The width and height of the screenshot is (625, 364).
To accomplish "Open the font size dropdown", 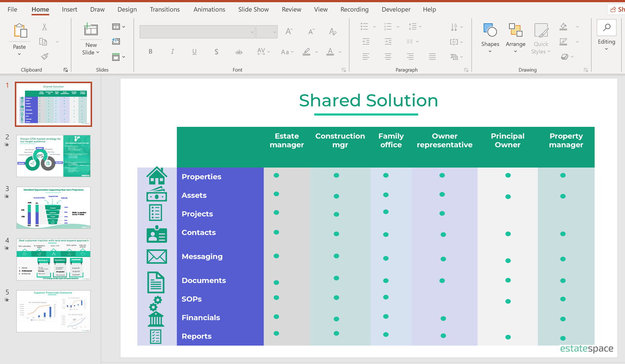I will (x=275, y=32).
